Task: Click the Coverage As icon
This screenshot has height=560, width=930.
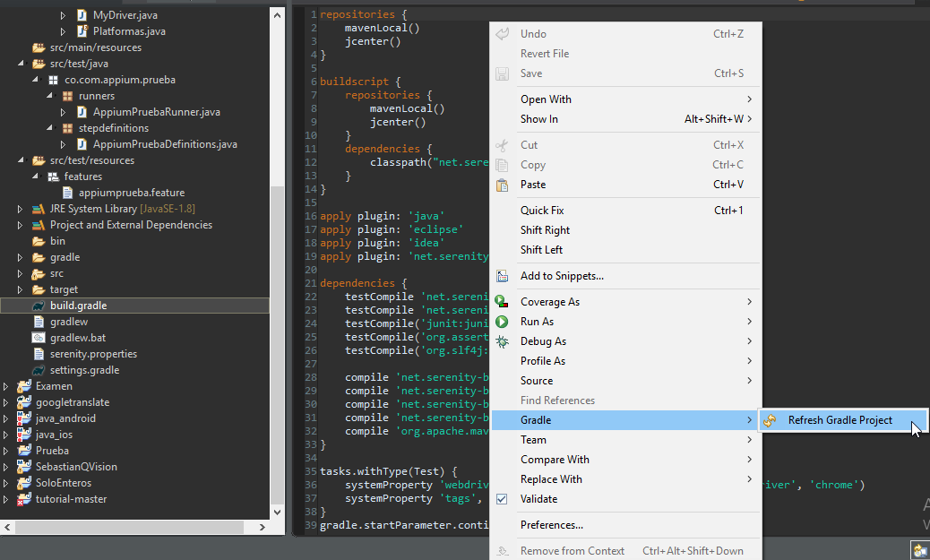Action: click(x=503, y=302)
